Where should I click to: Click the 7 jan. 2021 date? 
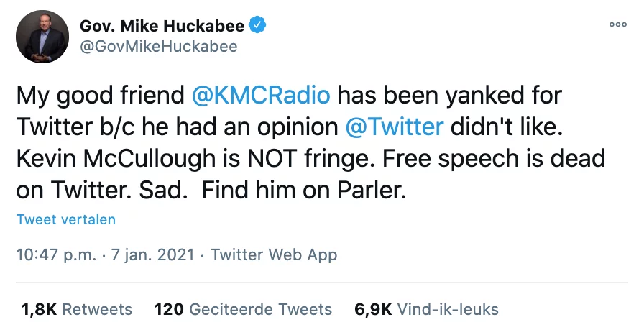(x=148, y=254)
